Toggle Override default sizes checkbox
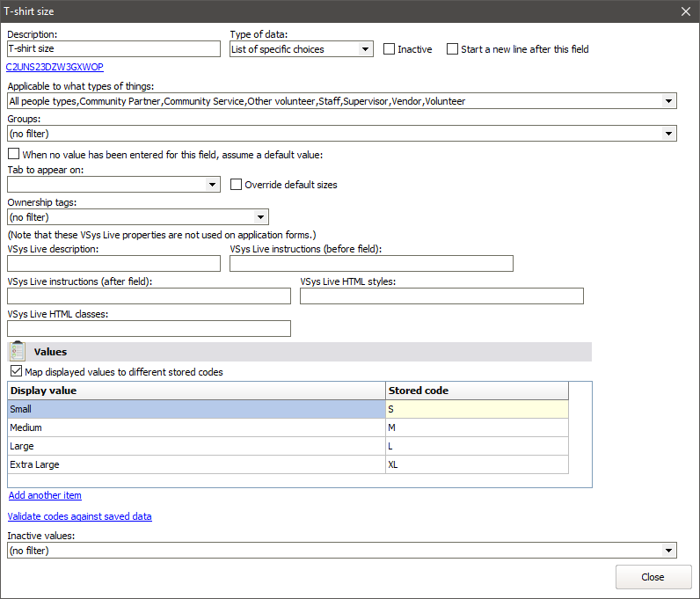 236,185
